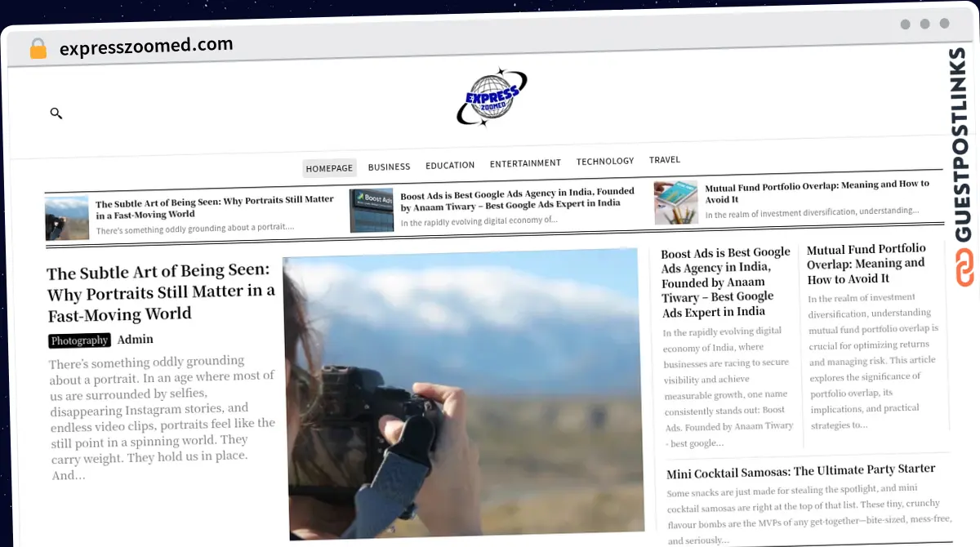Click the expresszoomed.com address text
The height and width of the screenshot is (547, 980).
tap(146, 46)
